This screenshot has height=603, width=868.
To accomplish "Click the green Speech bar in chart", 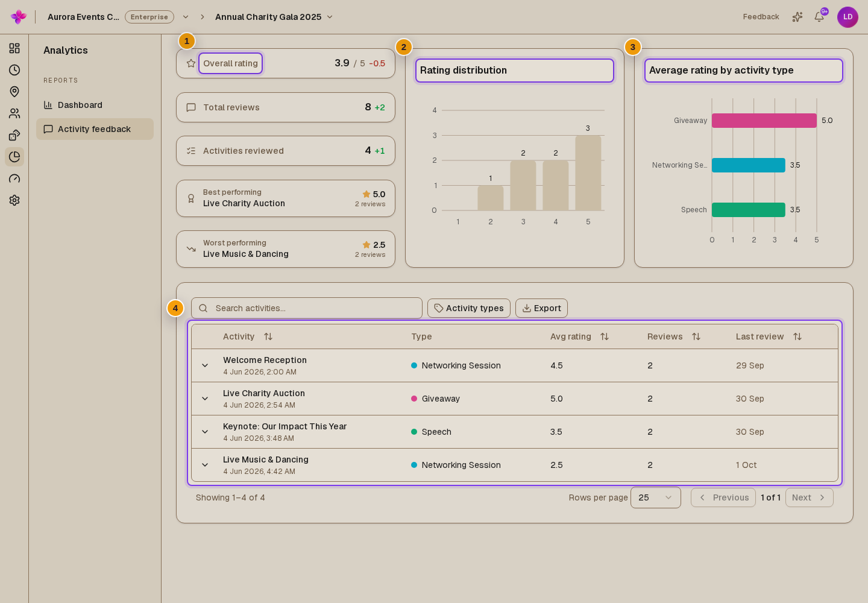I will coord(749,210).
